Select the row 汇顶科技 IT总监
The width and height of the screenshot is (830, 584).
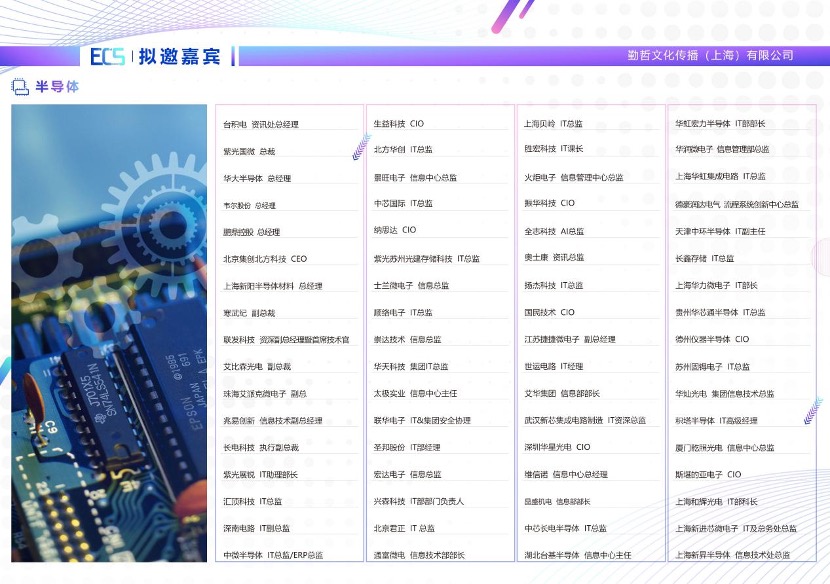(x=252, y=501)
